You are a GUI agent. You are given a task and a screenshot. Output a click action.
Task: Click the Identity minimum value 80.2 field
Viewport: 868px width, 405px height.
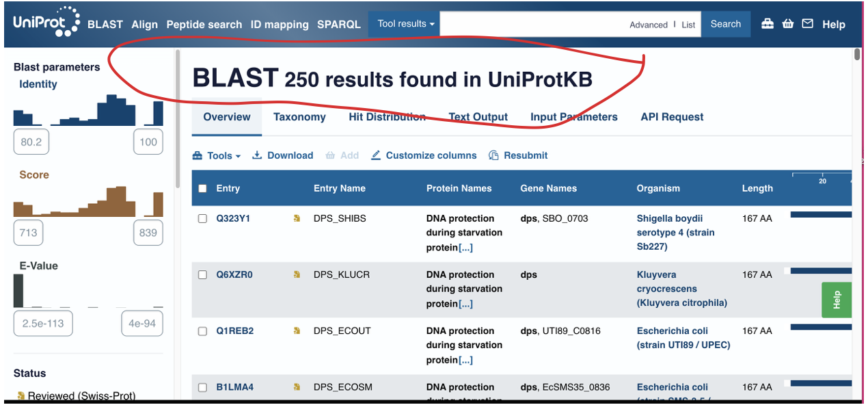pyautogui.click(x=31, y=142)
